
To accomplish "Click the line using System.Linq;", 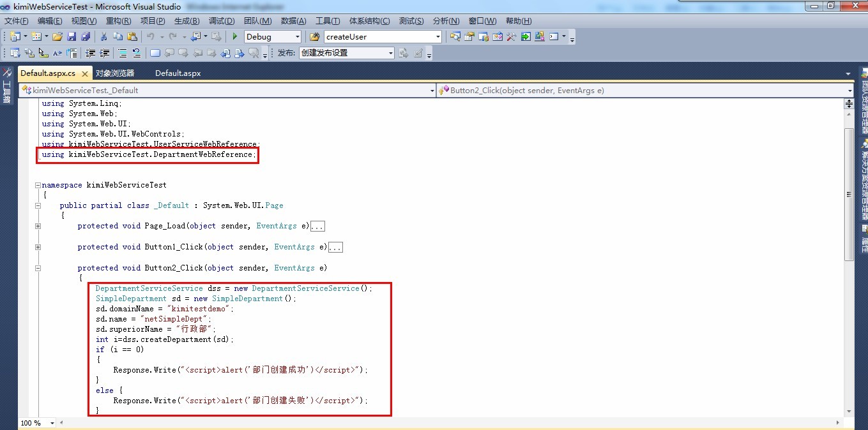I will click(x=82, y=103).
